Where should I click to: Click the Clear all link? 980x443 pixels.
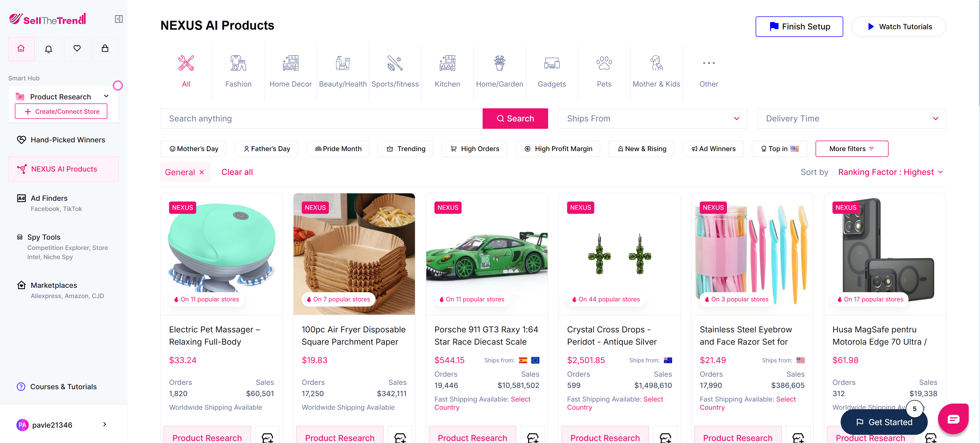point(237,172)
